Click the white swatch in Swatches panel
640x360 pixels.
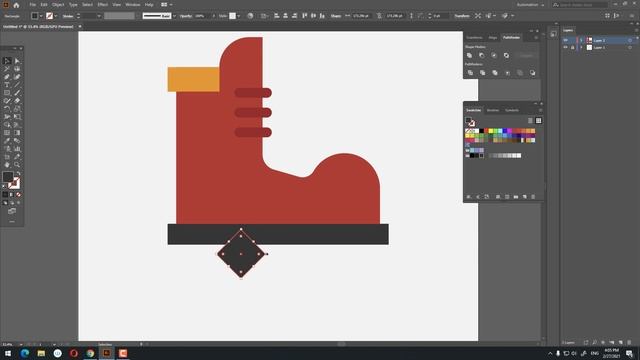[x=477, y=131]
